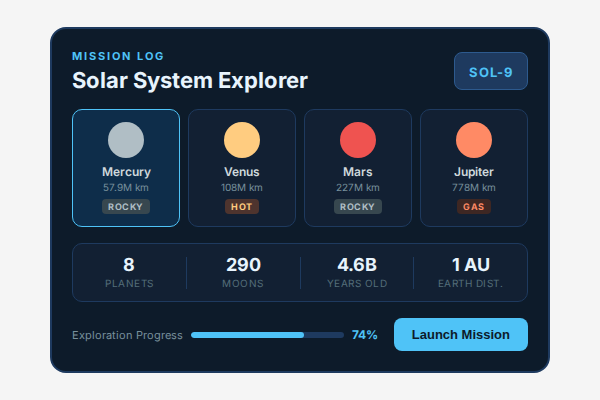
Task: Click the Solar System Explorer title
Action: [x=190, y=81]
